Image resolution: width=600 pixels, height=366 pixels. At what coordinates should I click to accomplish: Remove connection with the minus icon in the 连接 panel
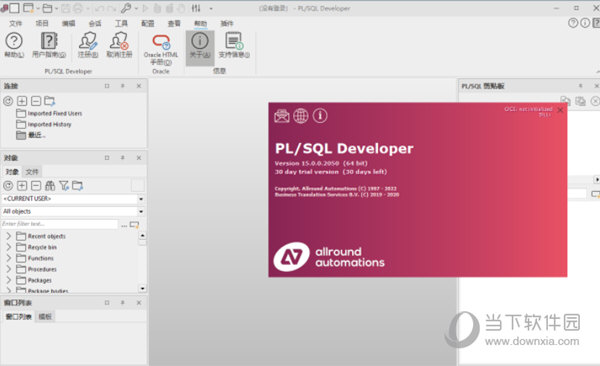pos(36,101)
